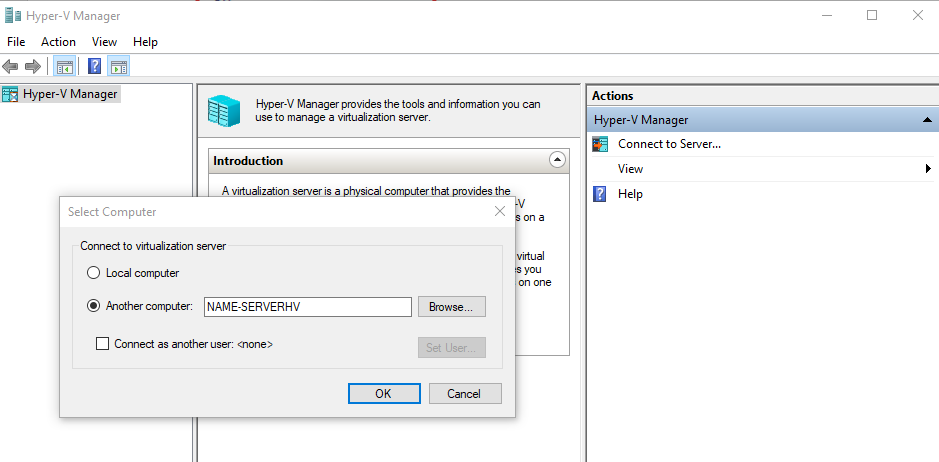Collapse the Hyper-V Manager actions group
The image size is (939, 462).
click(928, 120)
